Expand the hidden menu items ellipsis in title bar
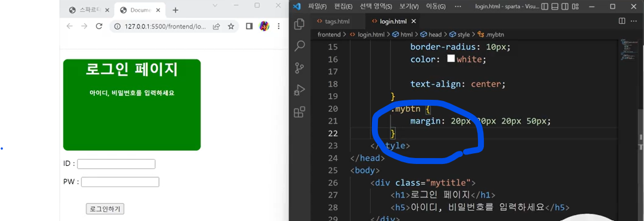The height and width of the screenshot is (221, 644). (x=458, y=6)
